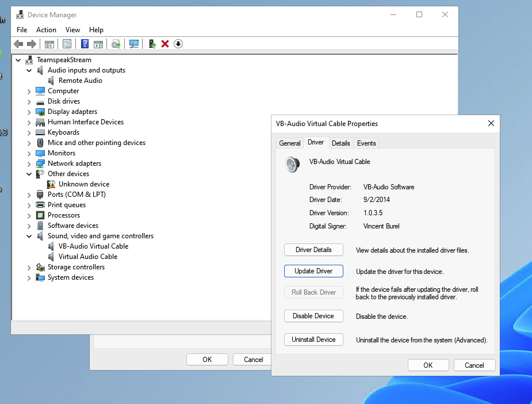Click the network icon beside Network adapters

(x=40, y=163)
